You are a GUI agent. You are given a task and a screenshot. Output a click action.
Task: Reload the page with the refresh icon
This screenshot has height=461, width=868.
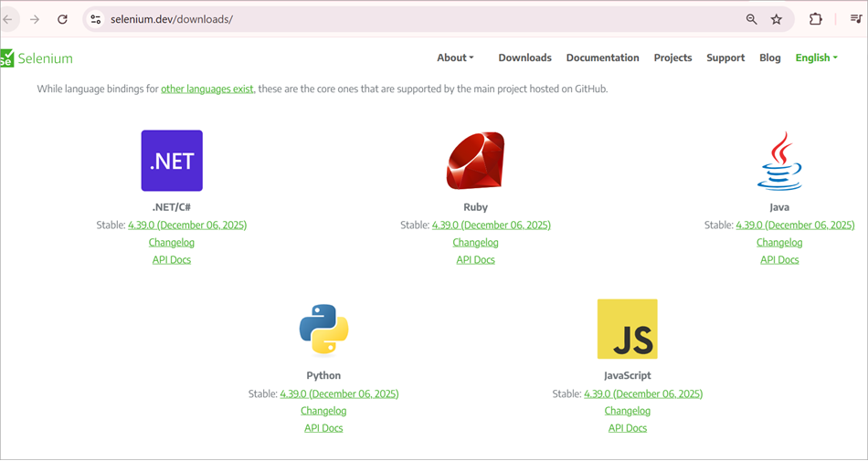[x=62, y=19]
